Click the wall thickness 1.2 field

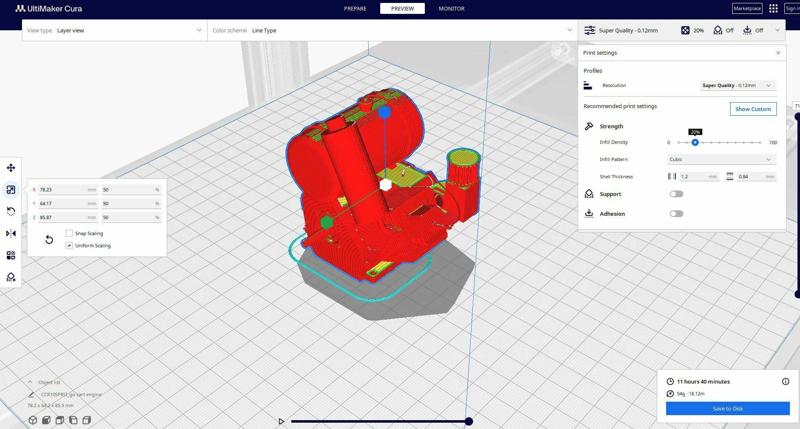tap(699, 176)
